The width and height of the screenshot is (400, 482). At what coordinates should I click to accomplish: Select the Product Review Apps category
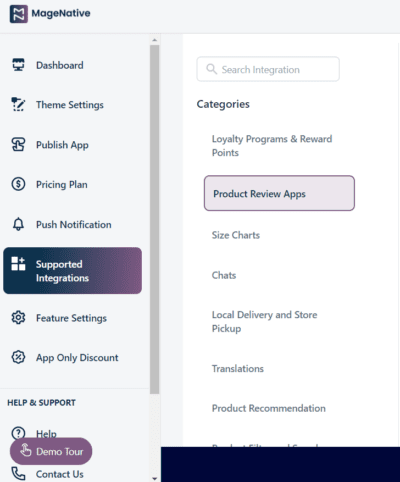click(x=279, y=193)
